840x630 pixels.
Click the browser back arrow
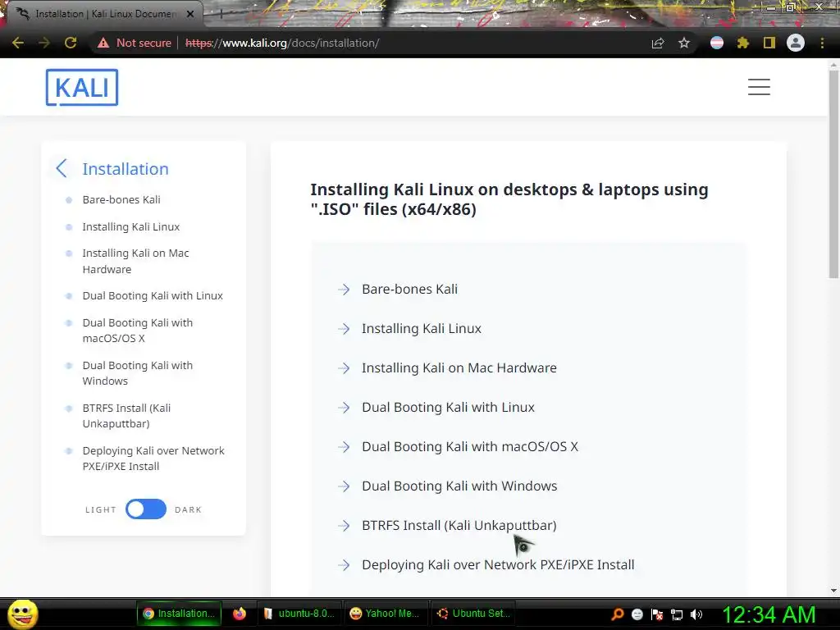tap(18, 43)
